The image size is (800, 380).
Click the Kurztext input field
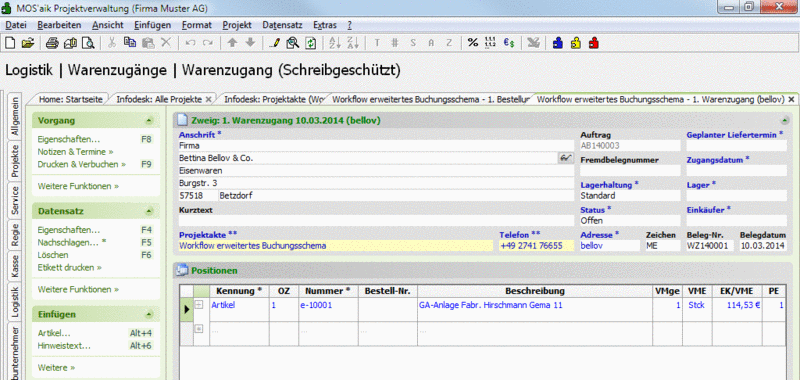(376, 221)
